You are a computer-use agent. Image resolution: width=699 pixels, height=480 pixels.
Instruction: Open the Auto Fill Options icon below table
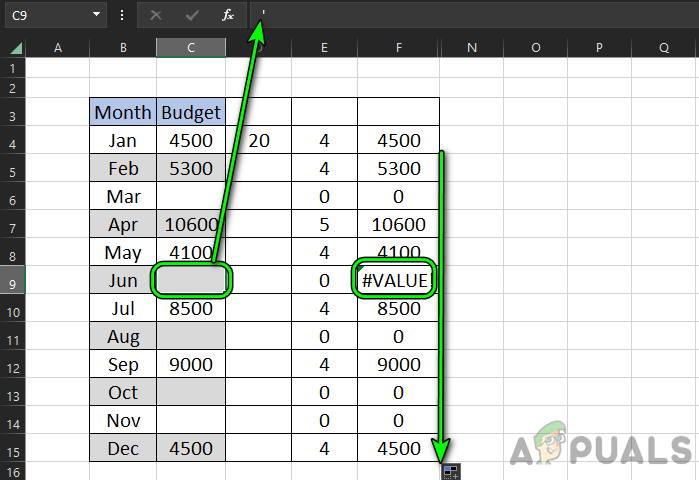point(450,472)
